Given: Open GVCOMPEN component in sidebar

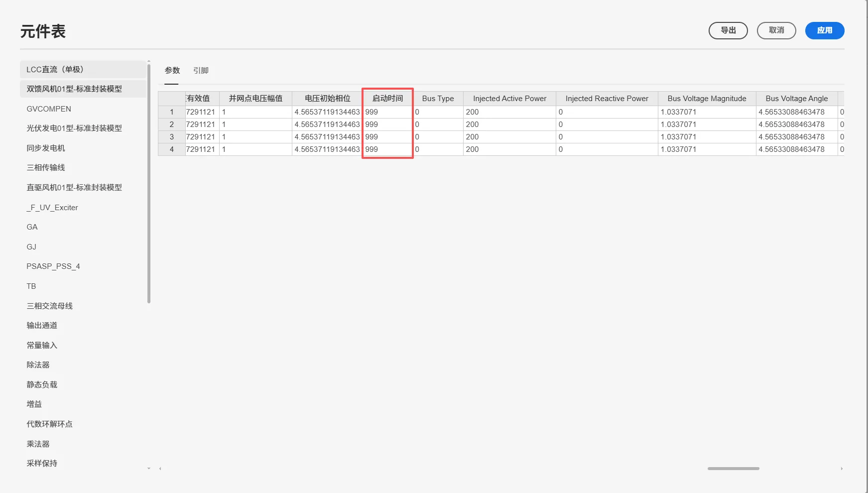Looking at the screenshot, I should pos(49,109).
